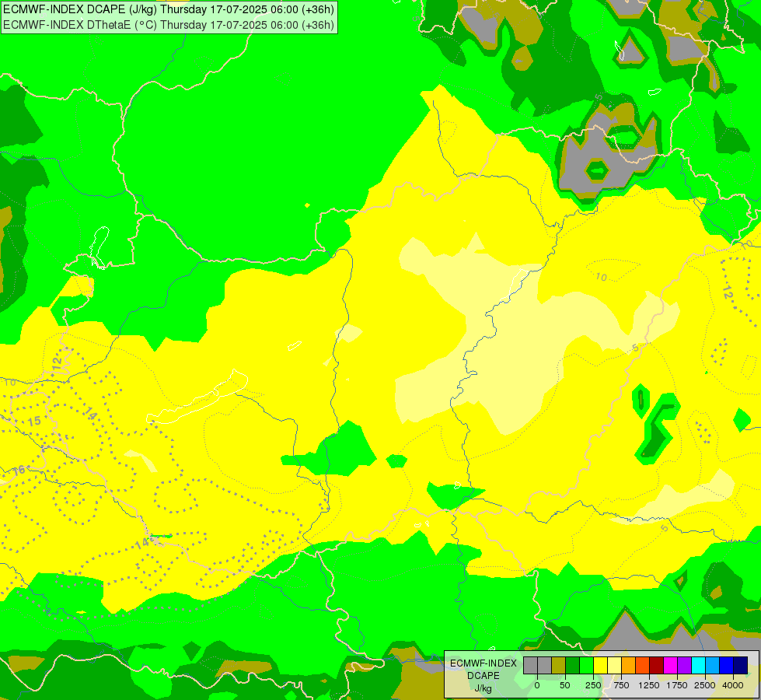Image resolution: width=761 pixels, height=700 pixels.
Task: Click the legend value 0
Action: coord(537,685)
